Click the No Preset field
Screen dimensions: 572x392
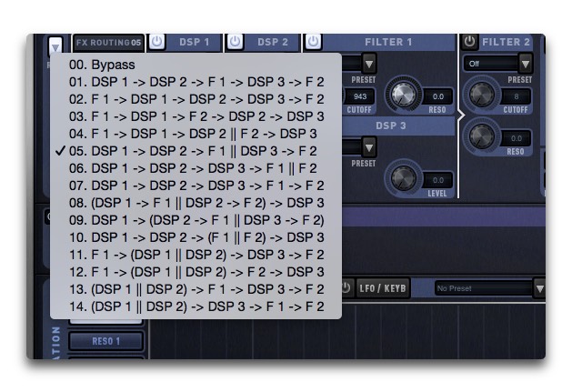484,288
